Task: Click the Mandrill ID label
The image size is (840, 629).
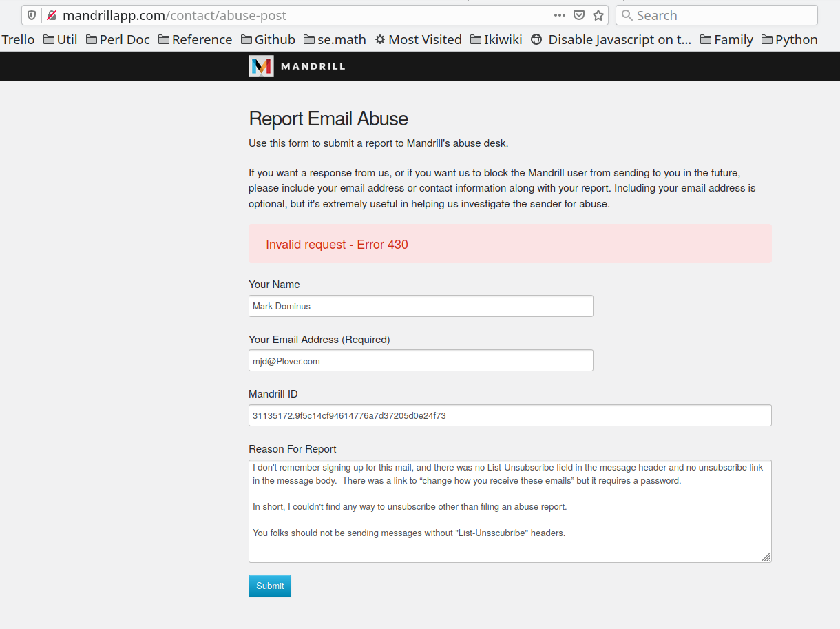Action: coord(273,394)
